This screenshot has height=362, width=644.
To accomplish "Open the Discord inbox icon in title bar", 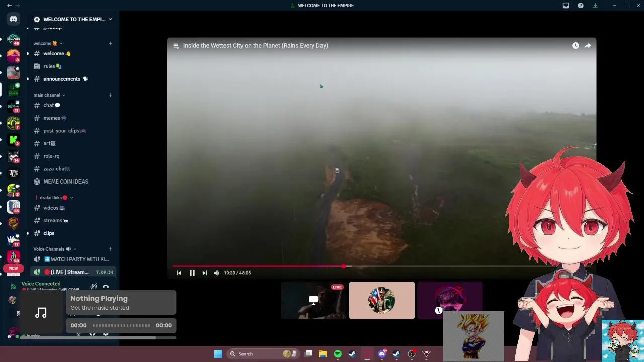I will (x=566, y=5).
